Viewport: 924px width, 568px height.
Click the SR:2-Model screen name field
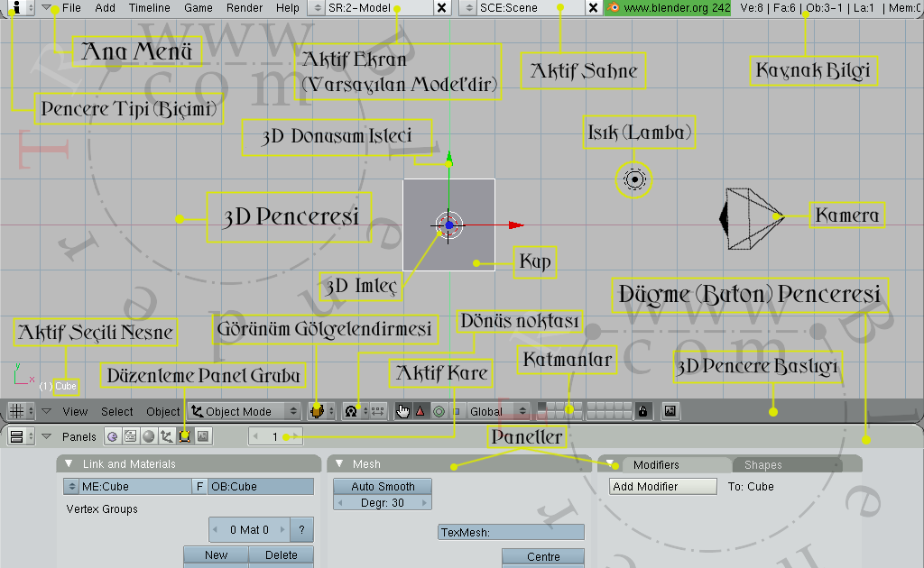(380, 7)
